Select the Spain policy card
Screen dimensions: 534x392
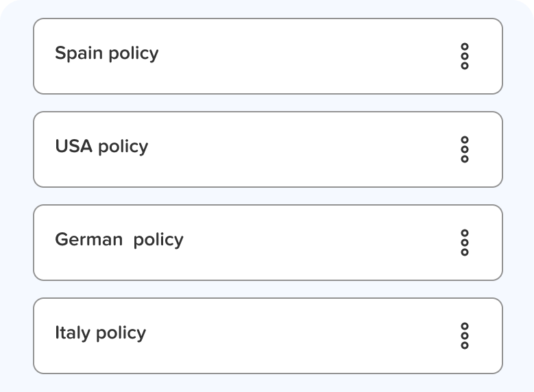pos(267,56)
